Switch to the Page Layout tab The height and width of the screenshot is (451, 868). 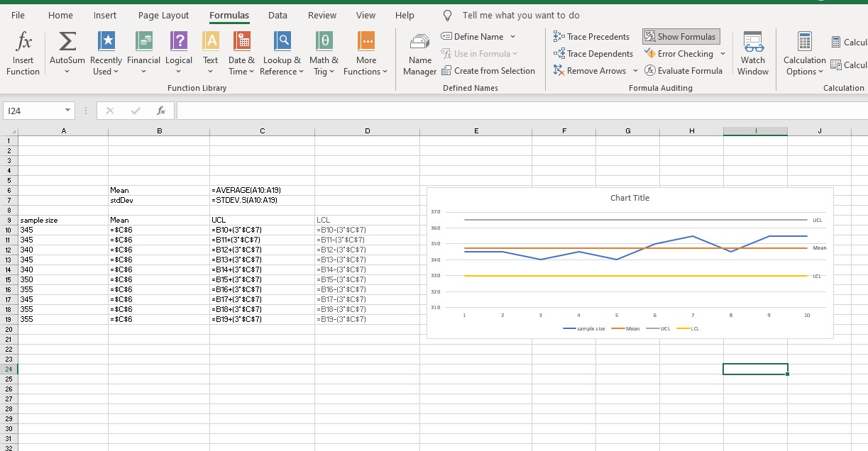tap(163, 15)
